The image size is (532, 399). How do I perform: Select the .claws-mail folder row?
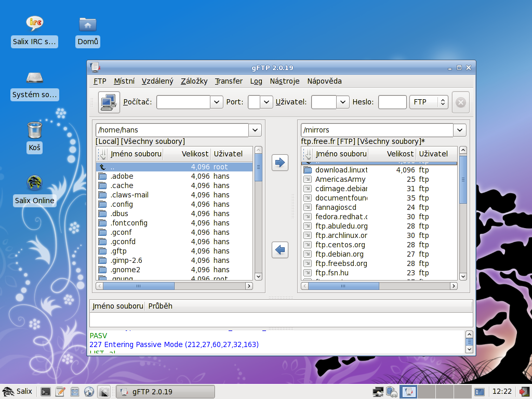175,195
